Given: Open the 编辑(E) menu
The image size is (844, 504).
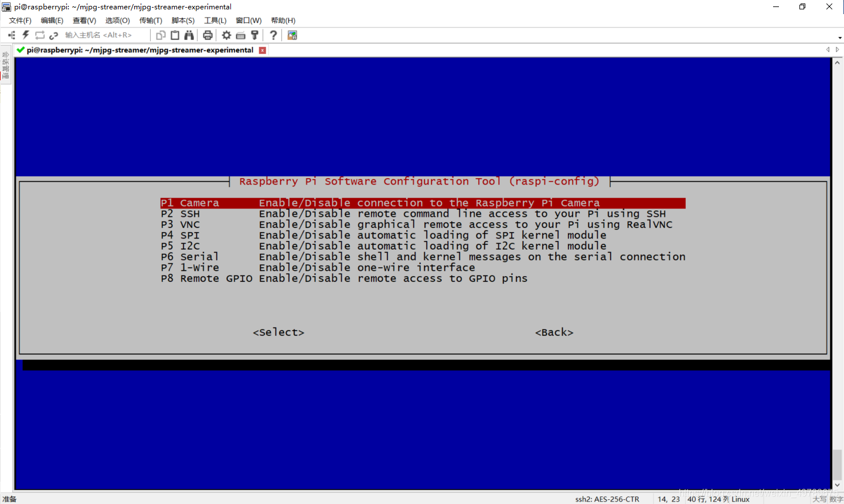Looking at the screenshot, I should [52, 21].
